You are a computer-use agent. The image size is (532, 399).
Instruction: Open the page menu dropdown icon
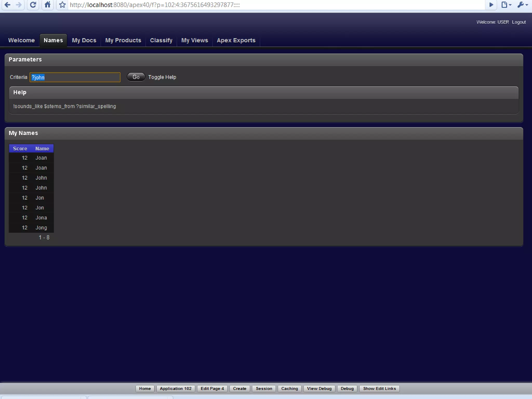click(506, 5)
